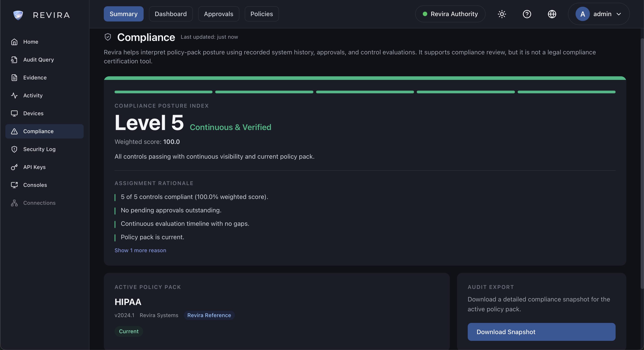Click the page vertical scrollbar

click(x=642, y=164)
